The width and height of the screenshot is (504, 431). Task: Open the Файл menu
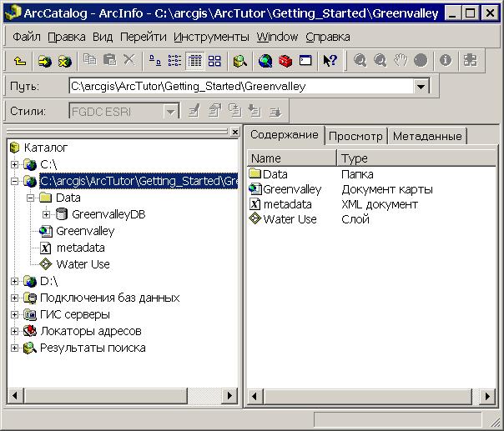coord(27,37)
